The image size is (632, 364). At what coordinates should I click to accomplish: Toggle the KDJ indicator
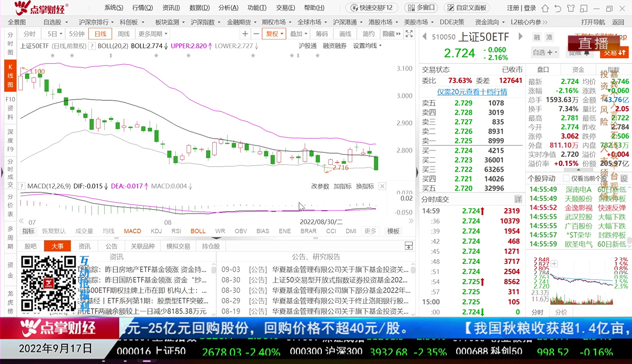pos(156,231)
